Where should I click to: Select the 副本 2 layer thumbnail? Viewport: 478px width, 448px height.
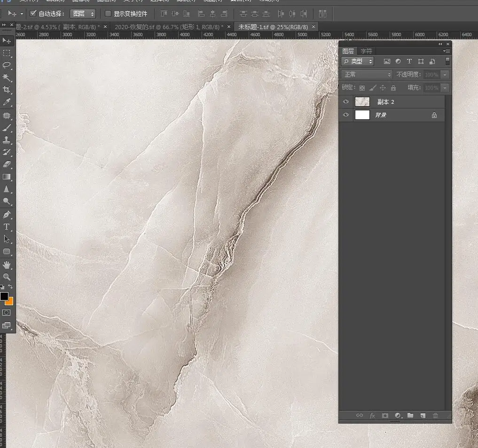[x=362, y=102]
